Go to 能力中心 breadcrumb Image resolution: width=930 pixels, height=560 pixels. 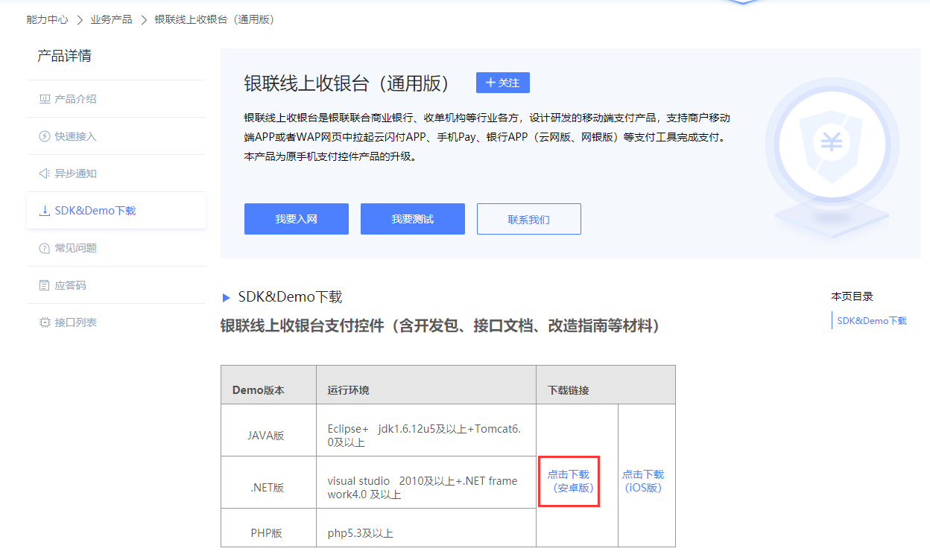[47, 19]
